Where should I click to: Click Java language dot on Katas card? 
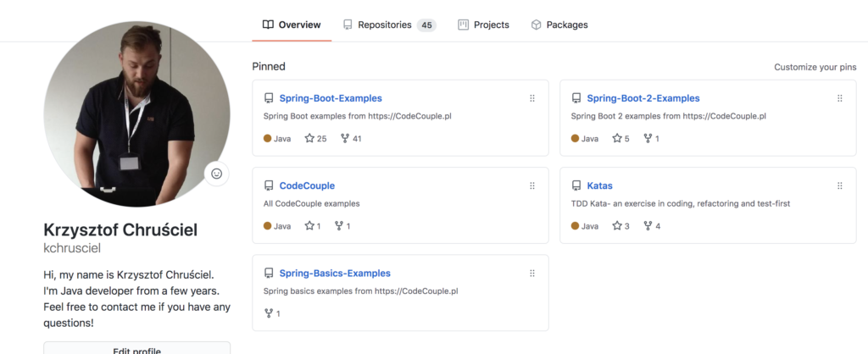coord(575,225)
